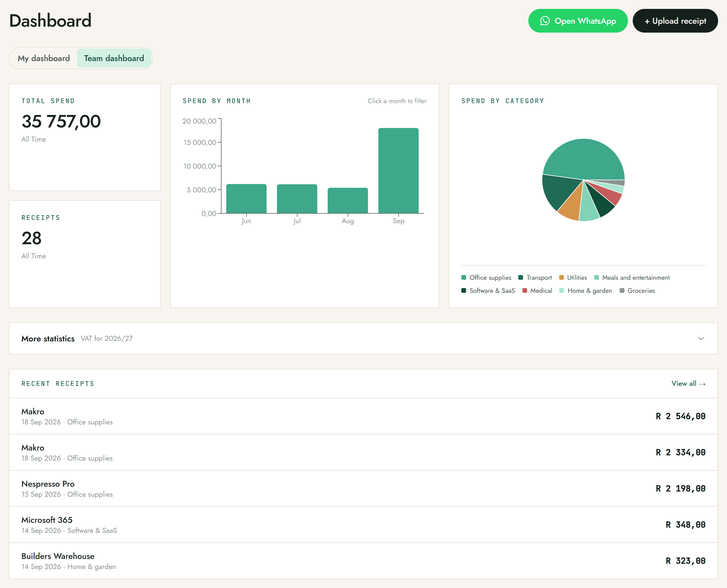Viewport: 727px width, 588px height.
Task: Click the Medical legend swatch
Action: [x=525, y=291]
